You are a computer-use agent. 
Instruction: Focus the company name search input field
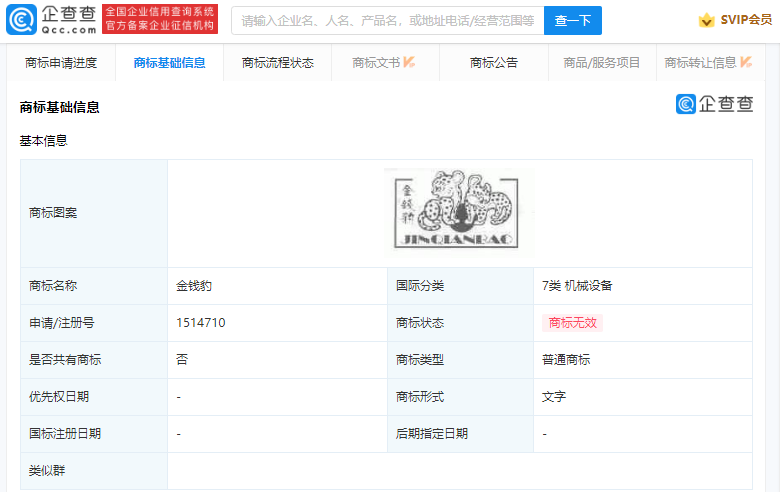[x=387, y=20]
